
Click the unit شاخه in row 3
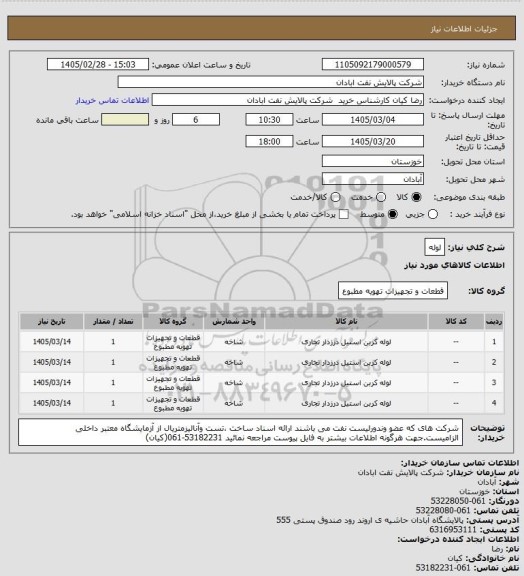click(x=234, y=383)
